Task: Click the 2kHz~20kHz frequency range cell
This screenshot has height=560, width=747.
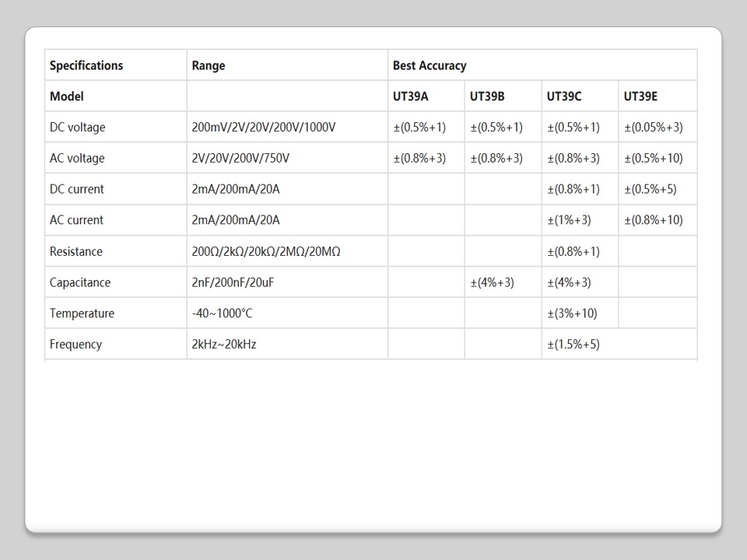Action: pyautogui.click(x=223, y=344)
